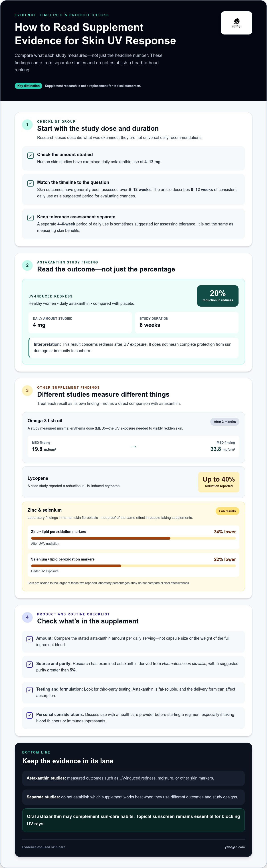267x868 pixels.
Task: Click the 'Lycopene' heading
Action: (38, 478)
